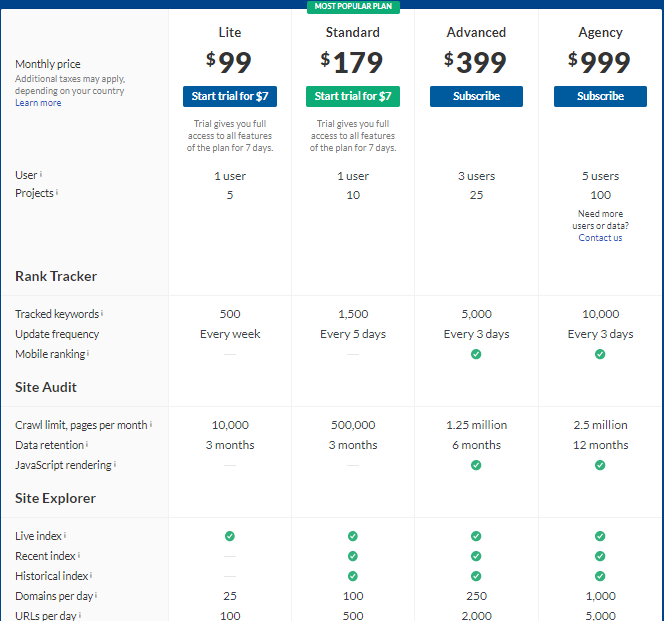Click the Domains per day info icon
This screenshot has height=621, width=664.
click(x=96, y=595)
